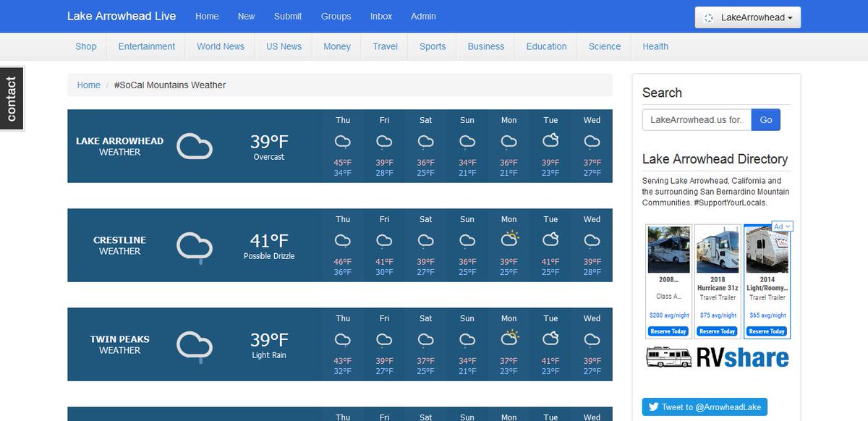Click Lake Arrowhead Wednesday forecast cloud icon
The image size is (868, 421).
pos(592,141)
